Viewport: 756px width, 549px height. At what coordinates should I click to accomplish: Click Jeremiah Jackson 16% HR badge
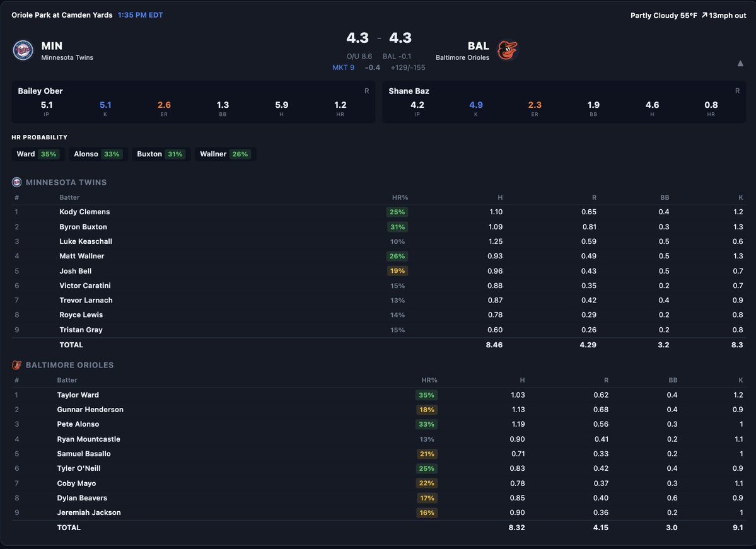tap(427, 513)
